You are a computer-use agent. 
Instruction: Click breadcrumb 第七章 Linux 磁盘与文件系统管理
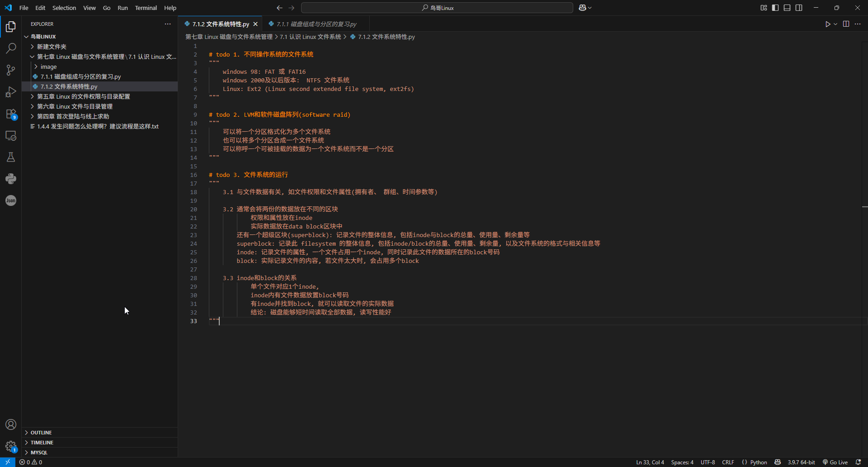click(229, 37)
